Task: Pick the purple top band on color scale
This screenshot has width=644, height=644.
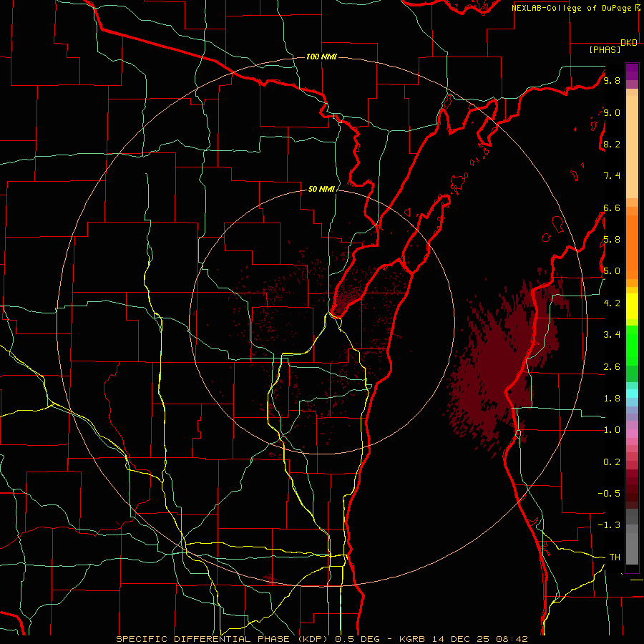Action: coord(632,72)
